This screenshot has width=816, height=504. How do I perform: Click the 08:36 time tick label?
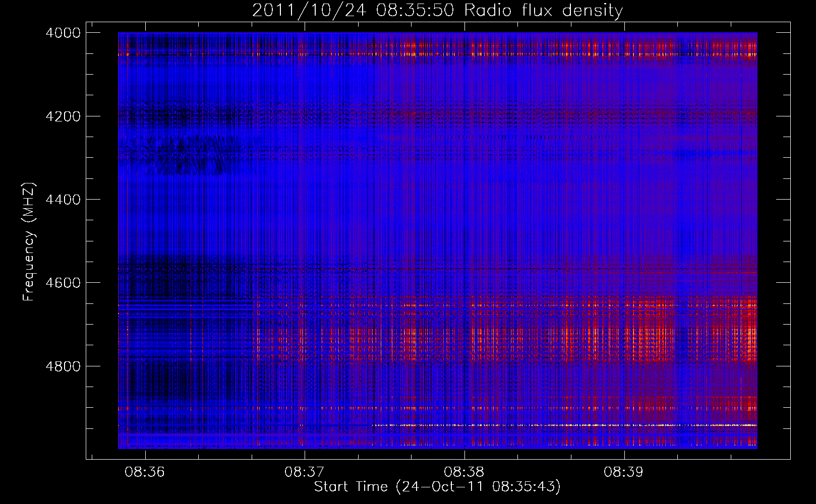point(145,472)
